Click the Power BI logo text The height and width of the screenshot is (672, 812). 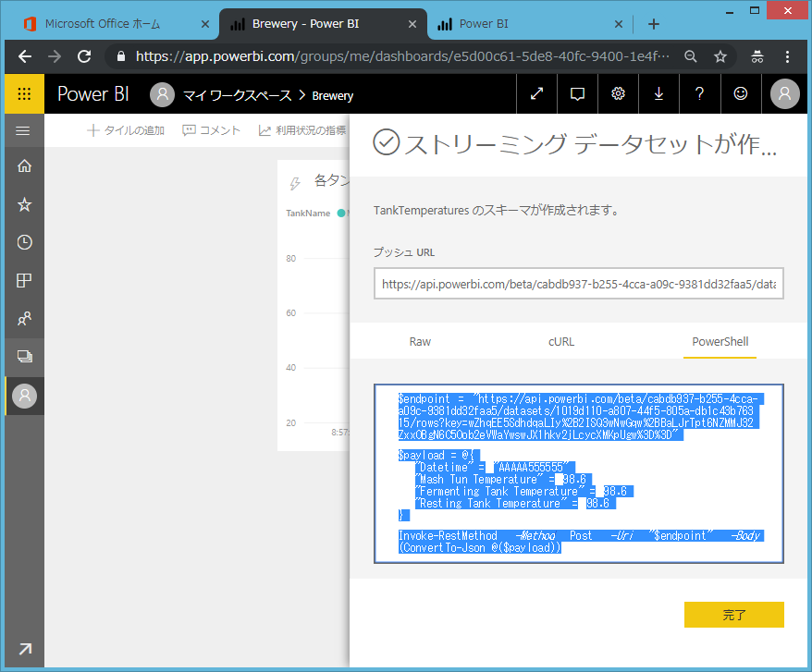click(93, 94)
